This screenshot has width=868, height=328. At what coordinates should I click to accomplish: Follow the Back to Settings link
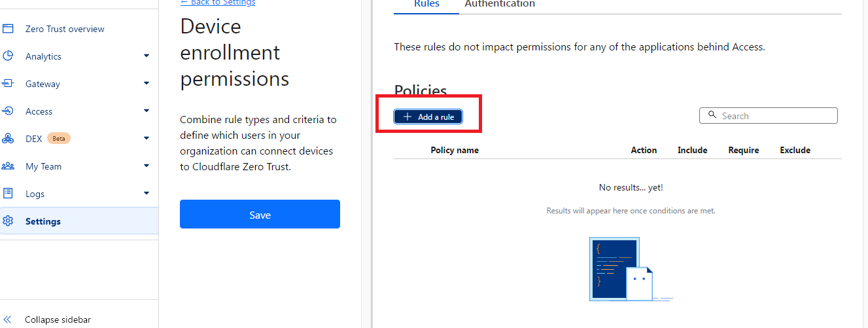tap(218, 3)
